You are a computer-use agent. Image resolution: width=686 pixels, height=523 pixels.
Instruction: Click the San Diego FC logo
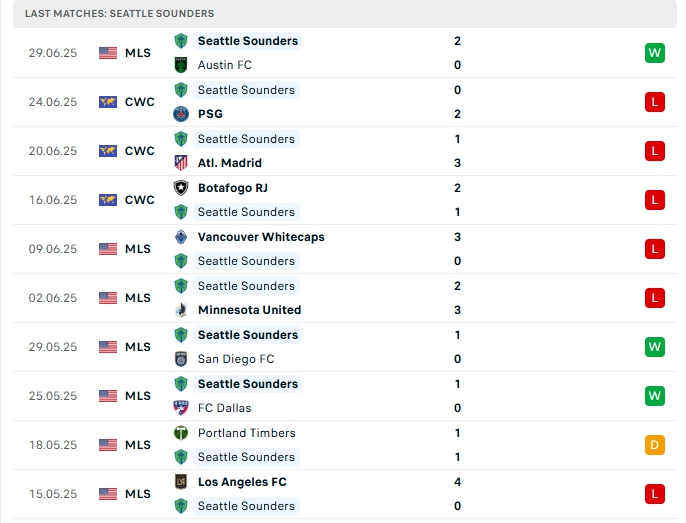(x=181, y=359)
